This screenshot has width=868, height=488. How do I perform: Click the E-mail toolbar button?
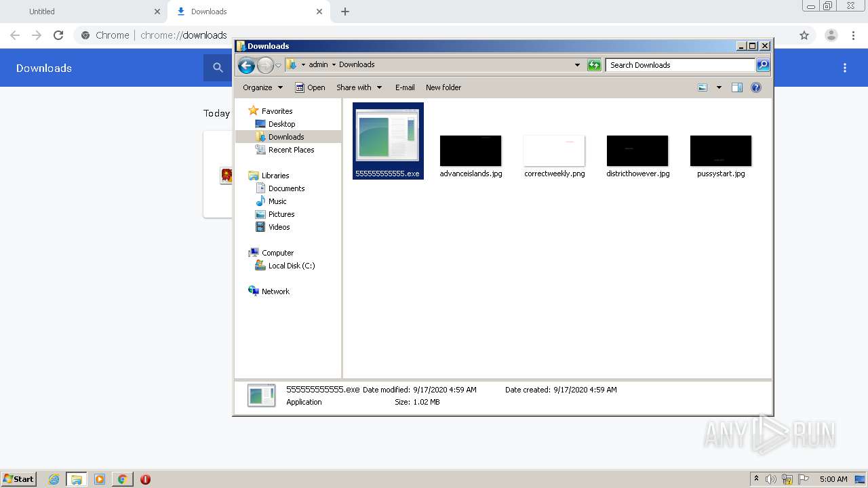(x=405, y=87)
